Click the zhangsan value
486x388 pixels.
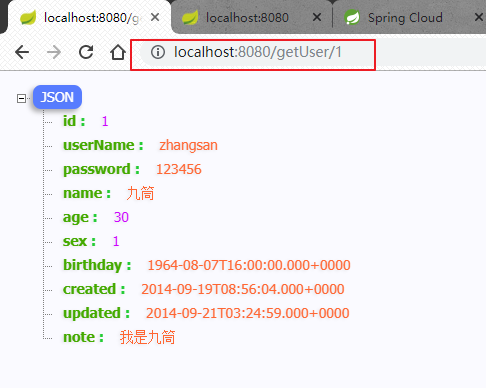188,146
